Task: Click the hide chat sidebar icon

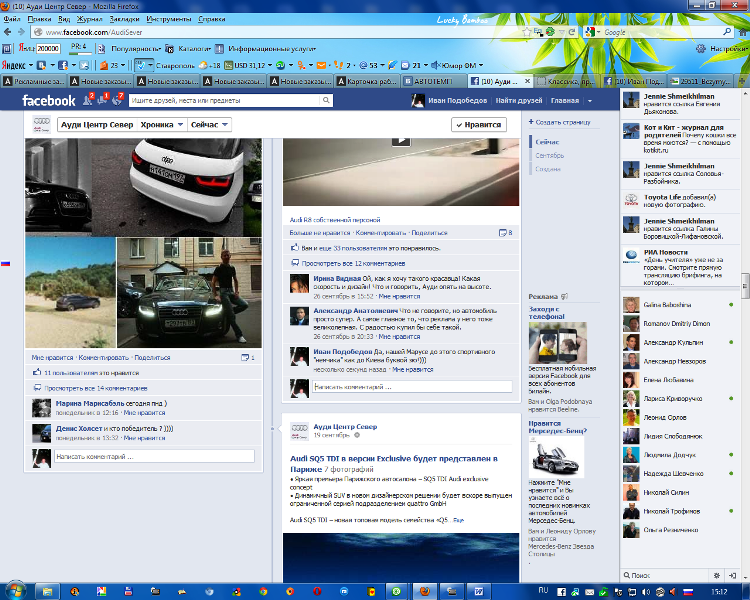Action: tap(732, 575)
